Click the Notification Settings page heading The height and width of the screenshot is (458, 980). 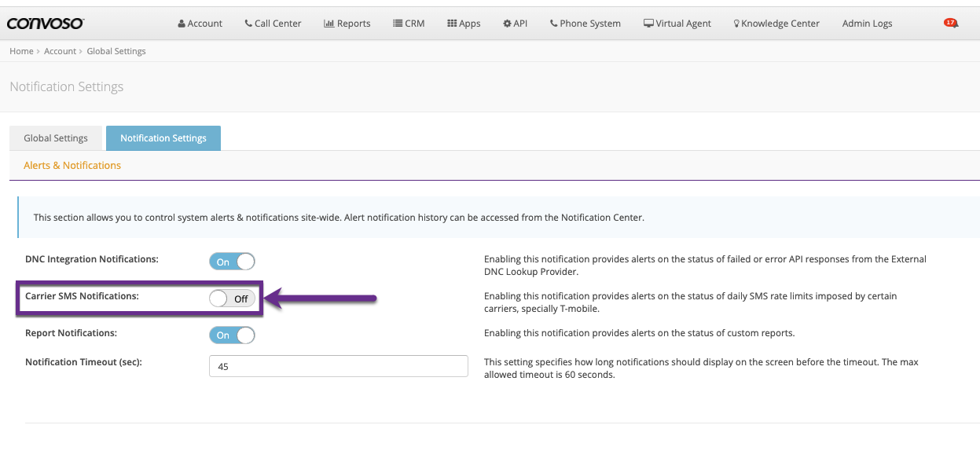point(67,86)
